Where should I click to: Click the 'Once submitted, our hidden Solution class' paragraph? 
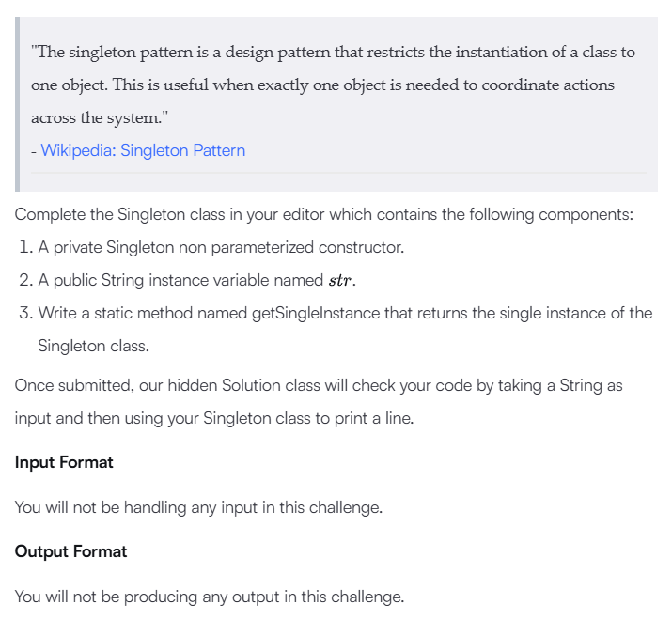(x=318, y=385)
